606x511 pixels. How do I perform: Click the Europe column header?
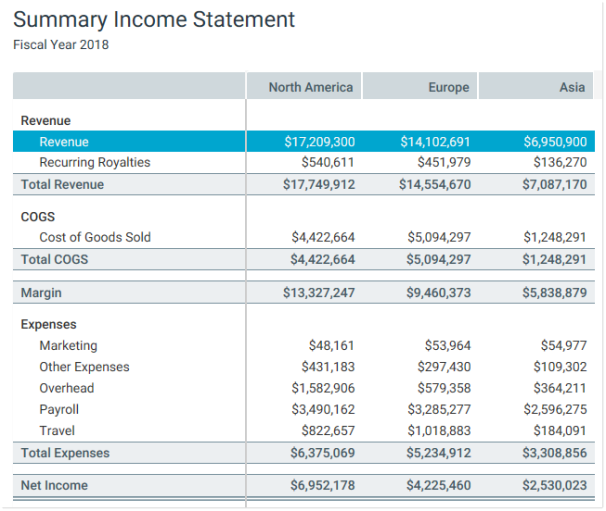(448, 87)
